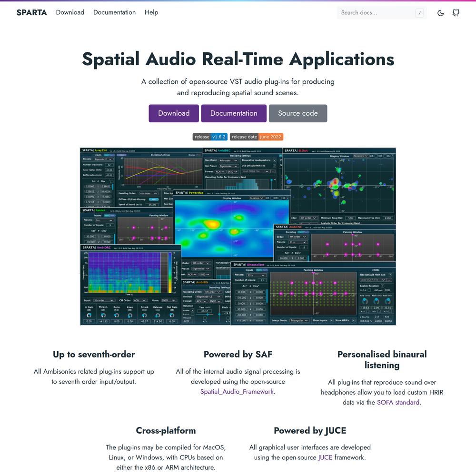
Task: Click the 'Up to seventh-order' heading
Action: pos(94,354)
